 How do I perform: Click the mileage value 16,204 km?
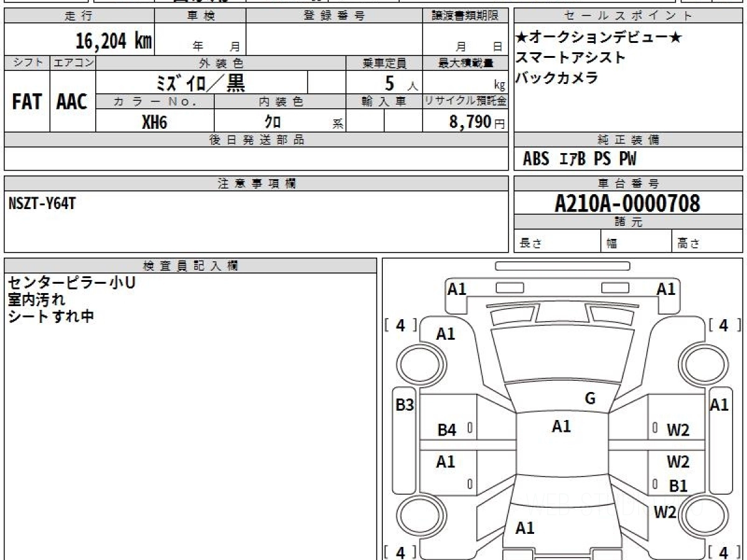tap(113, 41)
